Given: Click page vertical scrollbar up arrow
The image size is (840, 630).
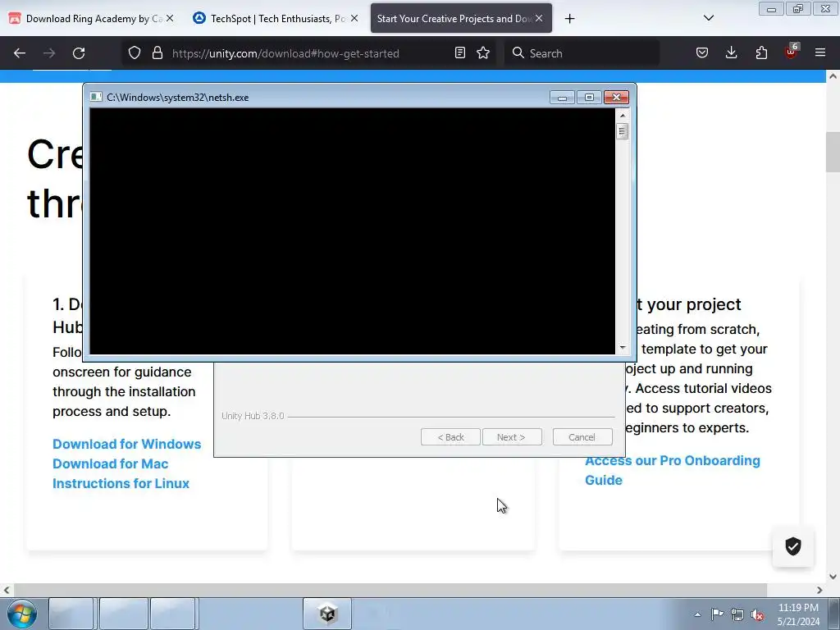Looking at the screenshot, I should tap(833, 76).
